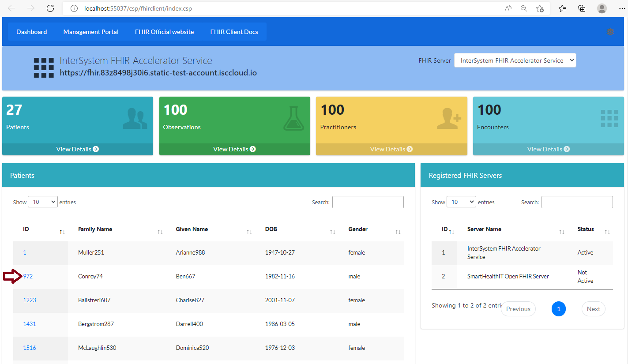Open the browser favorites list icon
Viewport: 628px width, 364px height.
(x=562, y=8)
